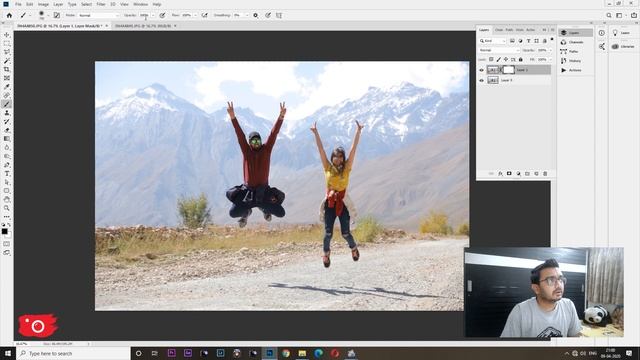
Task: Open layer blend mode Normal dropdown
Action: [500, 50]
